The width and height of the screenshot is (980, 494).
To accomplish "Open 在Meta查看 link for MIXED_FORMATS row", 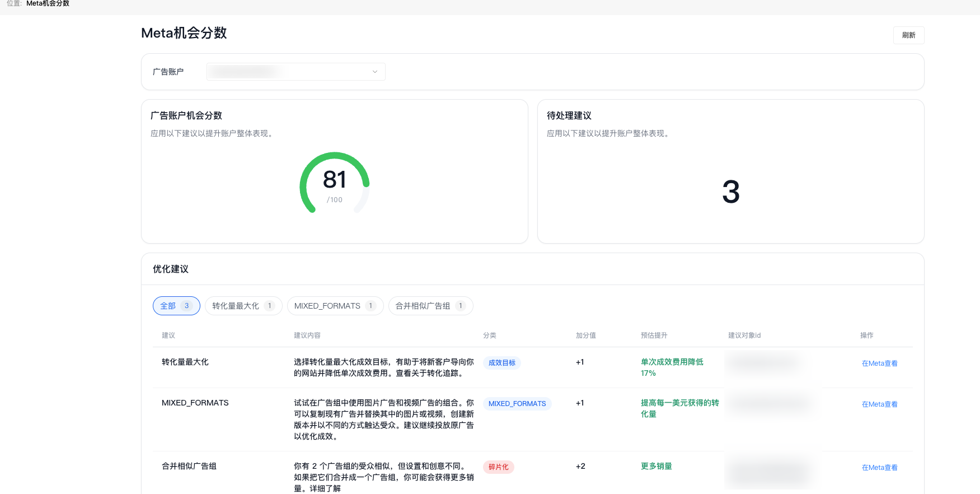I will pos(879,404).
